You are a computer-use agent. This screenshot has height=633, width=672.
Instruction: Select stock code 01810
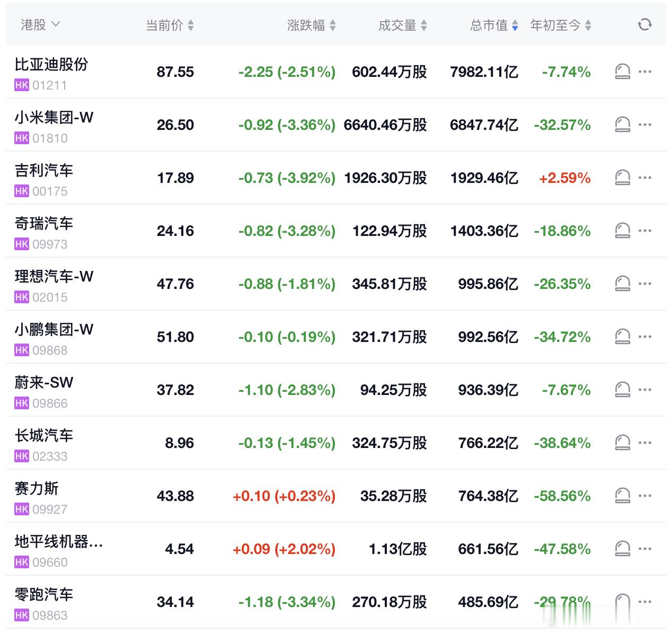[50, 138]
